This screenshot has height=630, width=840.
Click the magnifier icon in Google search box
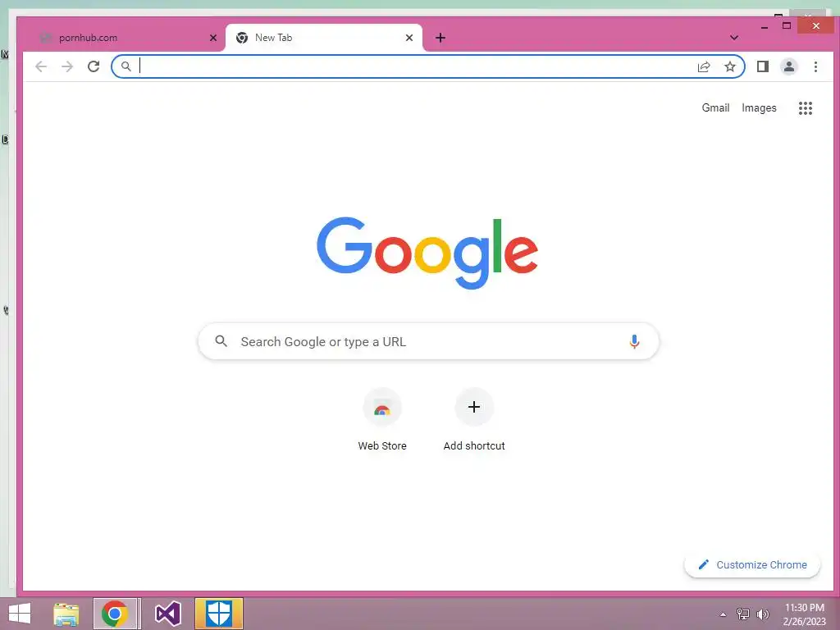pyautogui.click(x=221, y=340)
